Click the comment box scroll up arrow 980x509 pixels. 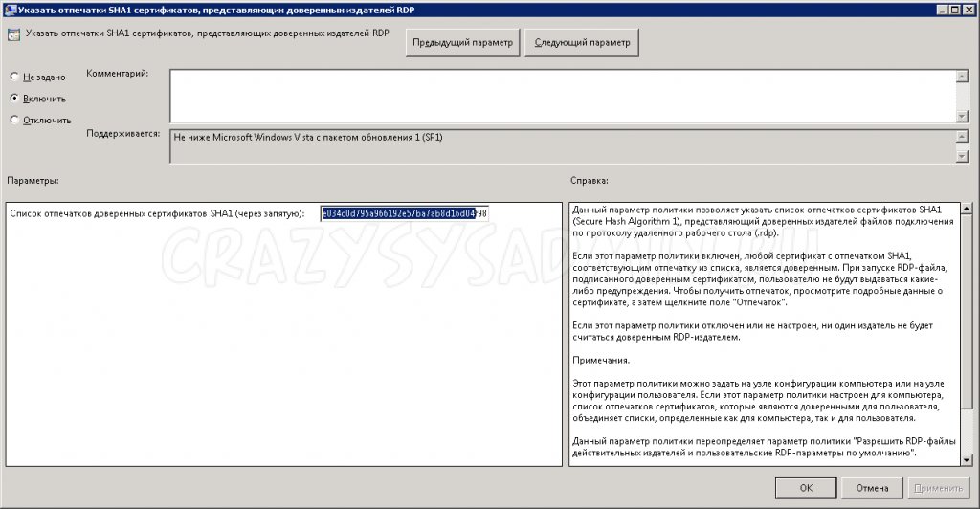tap(962, 77)
